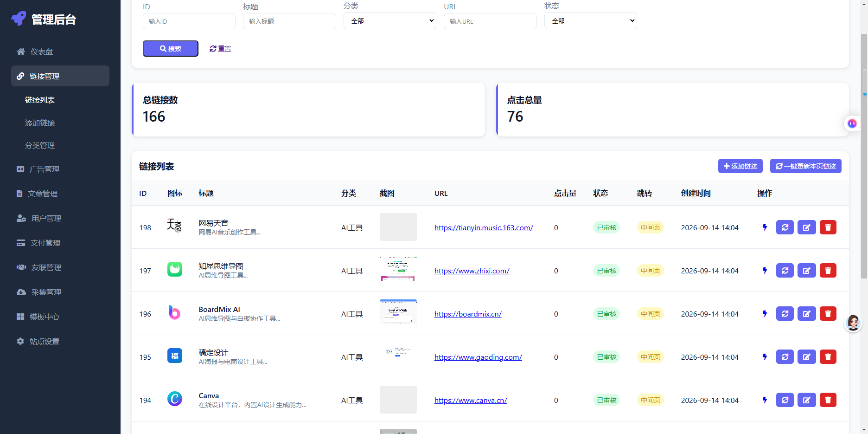Click the 中间页 badge for 知犀思维导图
The height and width of the screenshot is (434, 868).
[651, 271]
